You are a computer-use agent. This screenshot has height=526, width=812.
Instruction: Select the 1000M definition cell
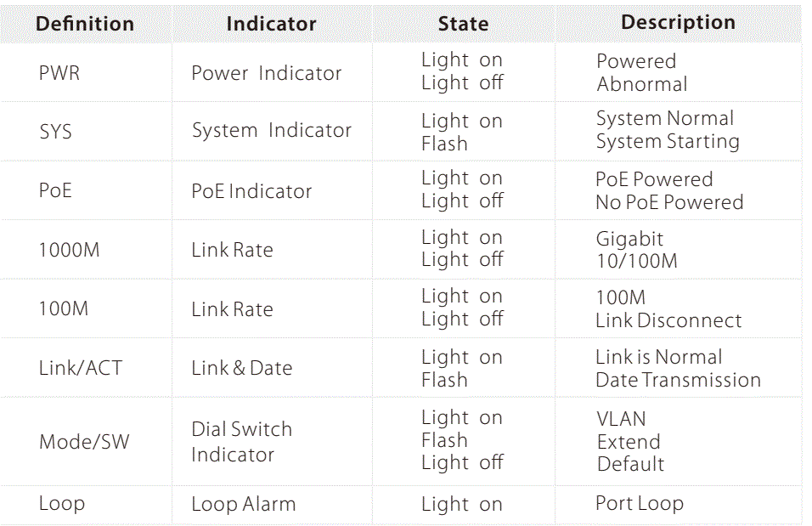pyautogui.click(x=70, y=250)
